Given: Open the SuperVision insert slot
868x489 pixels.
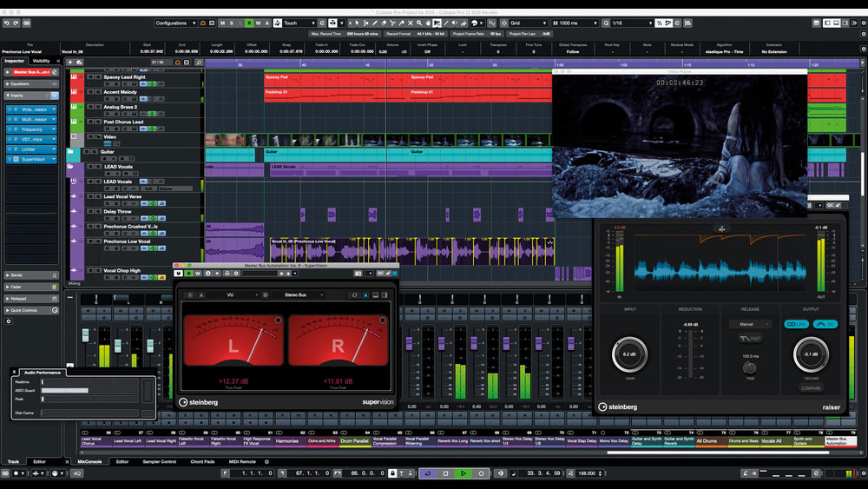Looking at the screenshot, I should 31,159.
